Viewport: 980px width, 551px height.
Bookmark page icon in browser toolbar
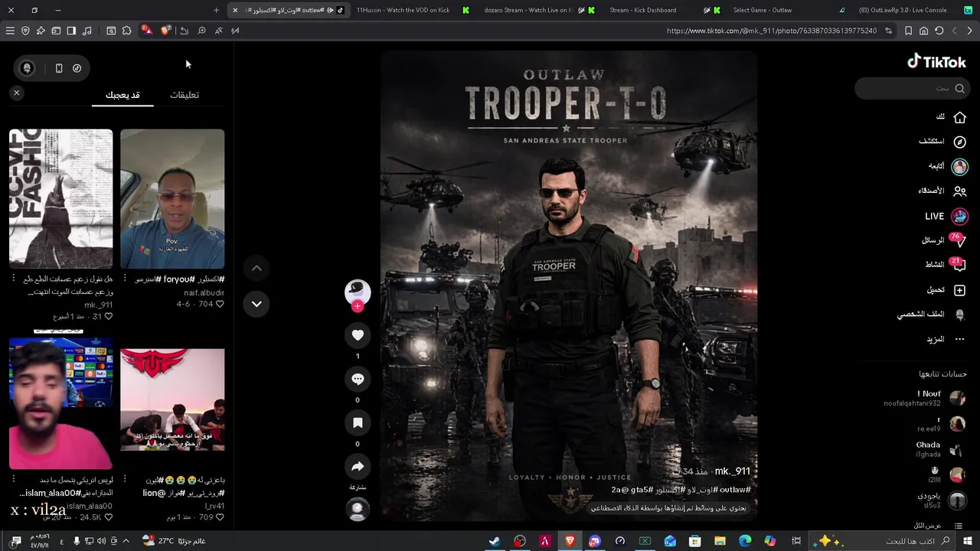(908, 31)
